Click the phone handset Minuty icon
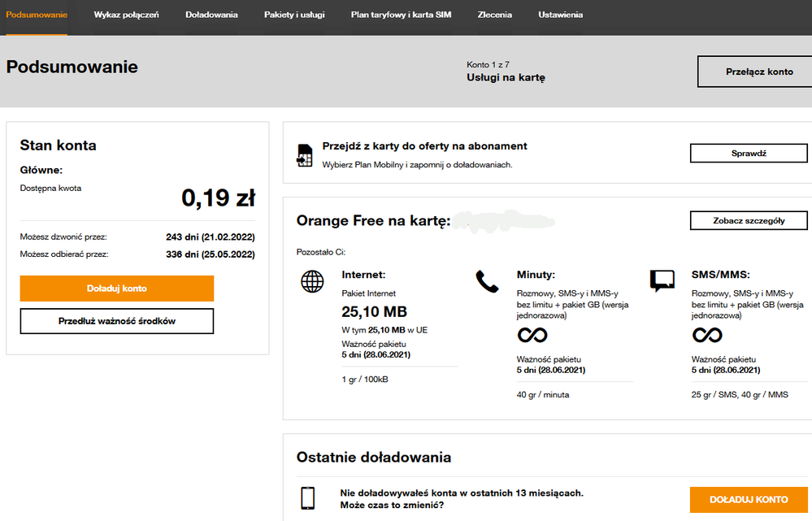The image size is (812, 521). pos(487,281)
